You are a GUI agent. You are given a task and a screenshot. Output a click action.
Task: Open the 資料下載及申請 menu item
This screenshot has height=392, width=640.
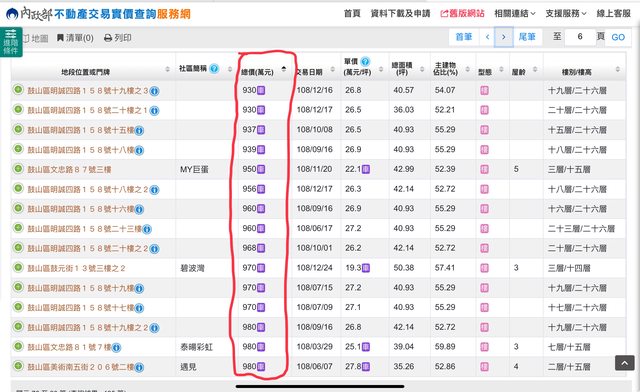400,13
